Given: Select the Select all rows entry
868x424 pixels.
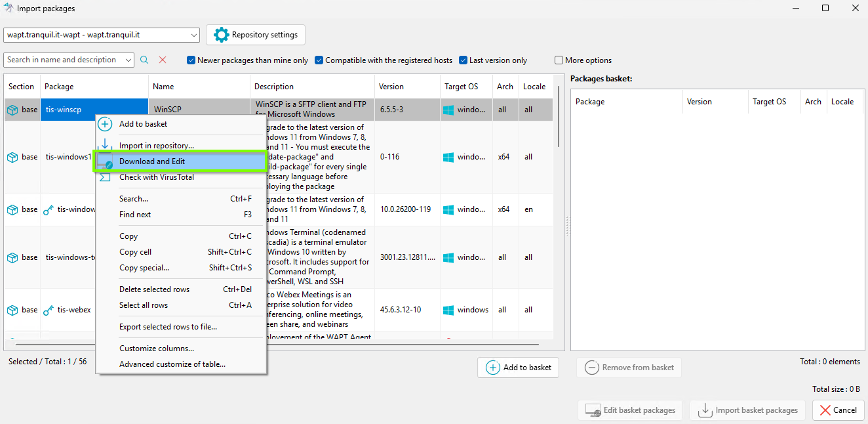Looking at the screenshot, I should pos(181,305).
